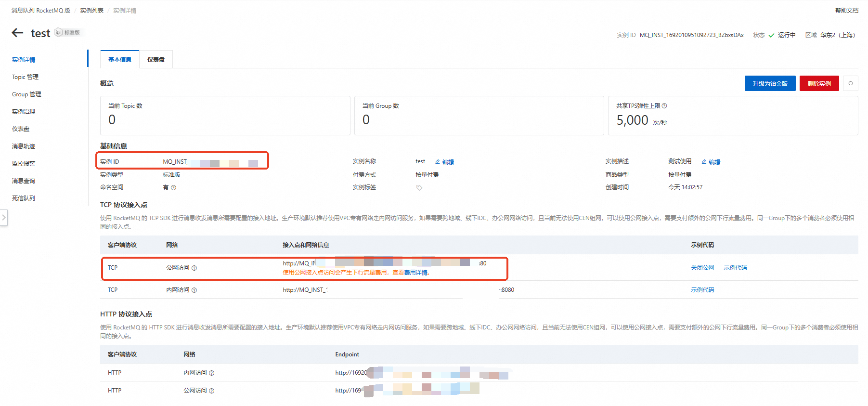Click the Endpoint column header
The width and height of the screenshot is (868, 406).
click(347, 354)
